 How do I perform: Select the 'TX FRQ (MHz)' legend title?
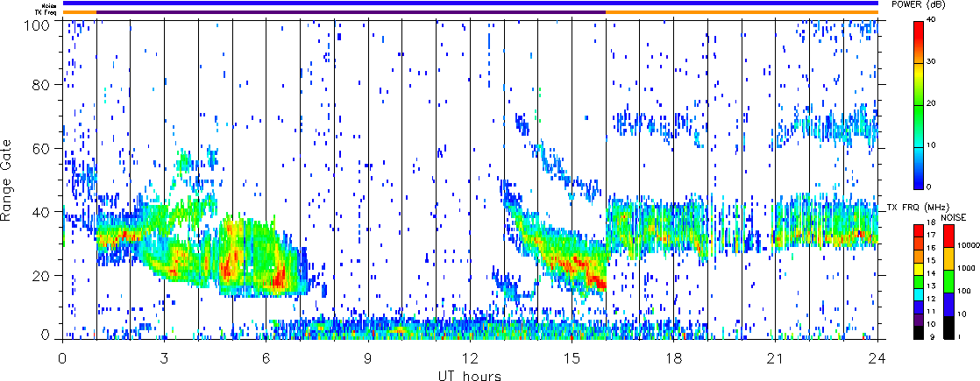[x=917, y=208]
